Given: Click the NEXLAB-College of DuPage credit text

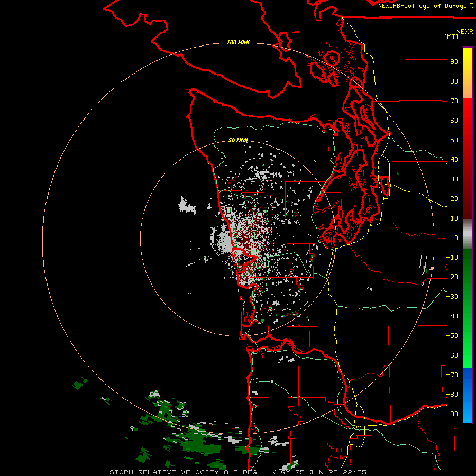Looking at the screenshot, I should [x=422, y=6].
